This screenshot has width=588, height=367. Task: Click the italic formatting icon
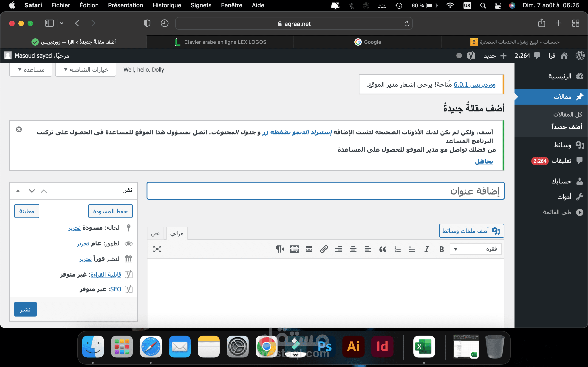[x=427, y=249]
